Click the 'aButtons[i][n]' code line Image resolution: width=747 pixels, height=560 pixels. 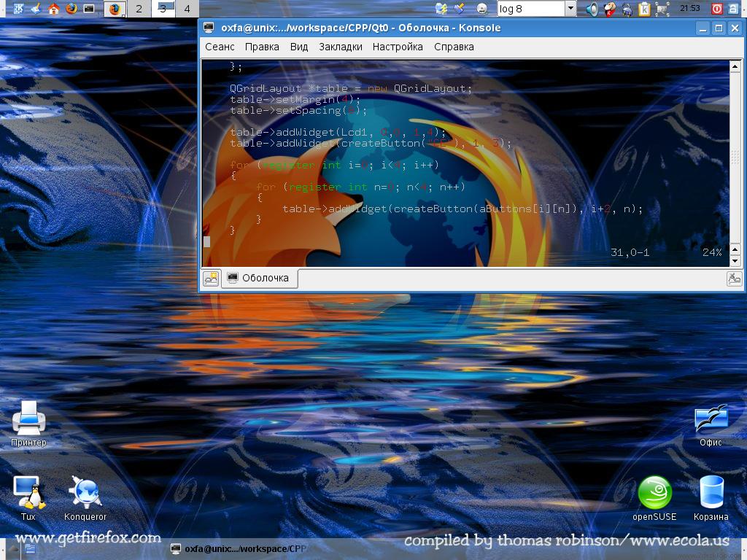coord(462,209)
